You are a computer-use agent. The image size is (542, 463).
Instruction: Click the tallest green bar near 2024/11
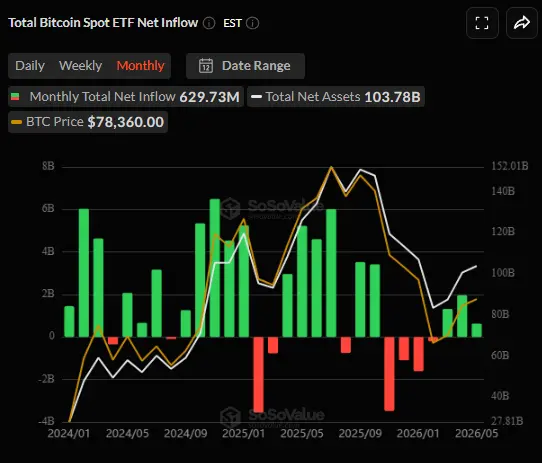pyautogui.click(x=215, y=268)
